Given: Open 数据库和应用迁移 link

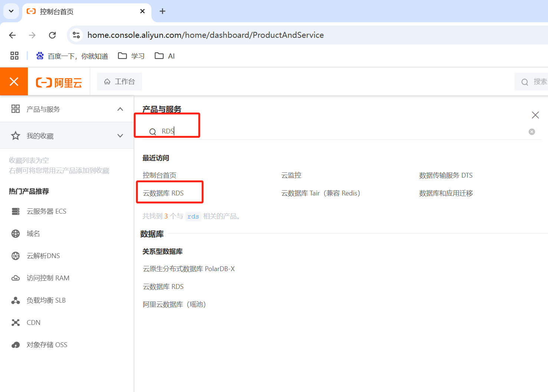Looking at the screenshot, I should point(446,193).
